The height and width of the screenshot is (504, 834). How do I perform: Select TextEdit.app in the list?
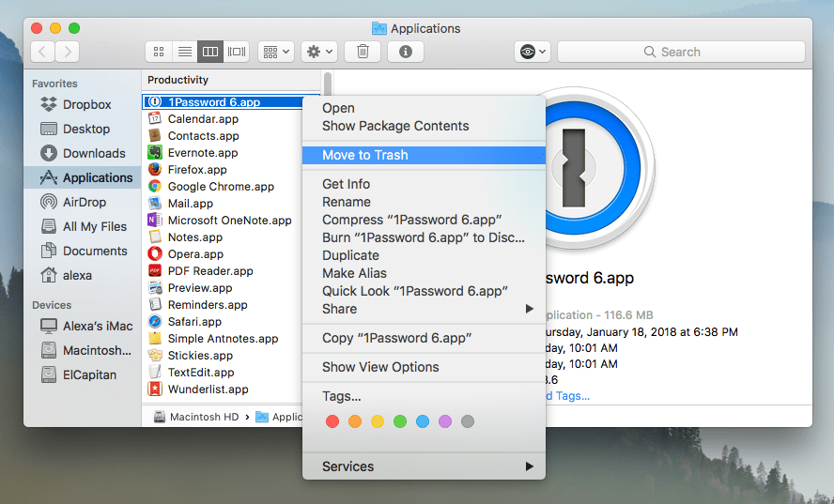pos(201,373)
